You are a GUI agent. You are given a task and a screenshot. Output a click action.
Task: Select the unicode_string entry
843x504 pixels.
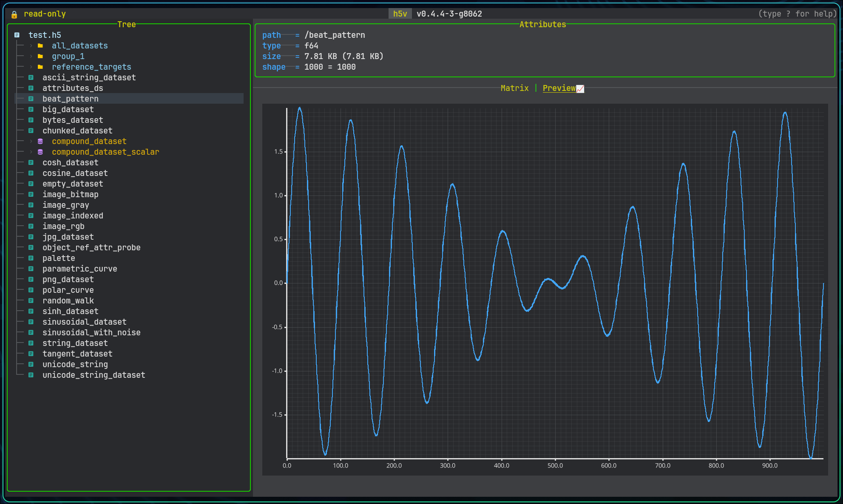75,364
